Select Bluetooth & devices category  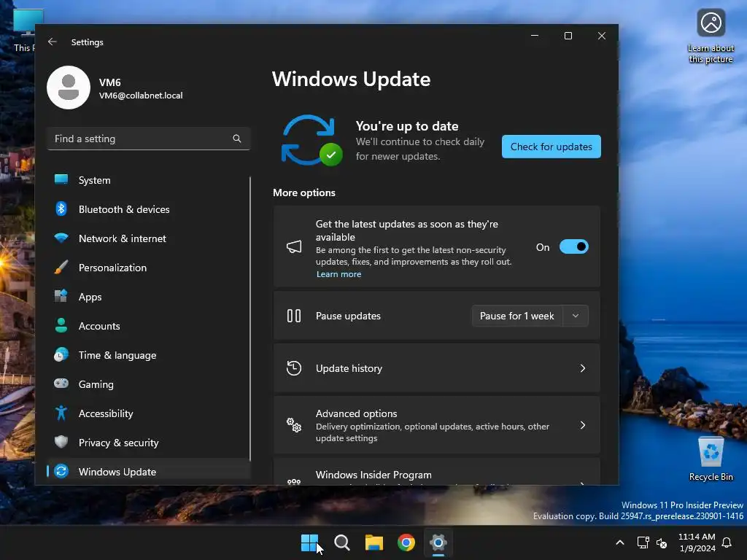click(149, 209)
